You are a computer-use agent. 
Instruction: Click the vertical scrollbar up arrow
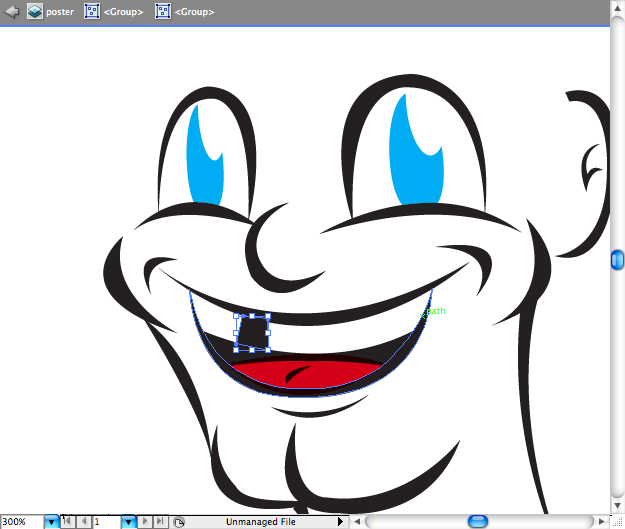pos(617,8)
